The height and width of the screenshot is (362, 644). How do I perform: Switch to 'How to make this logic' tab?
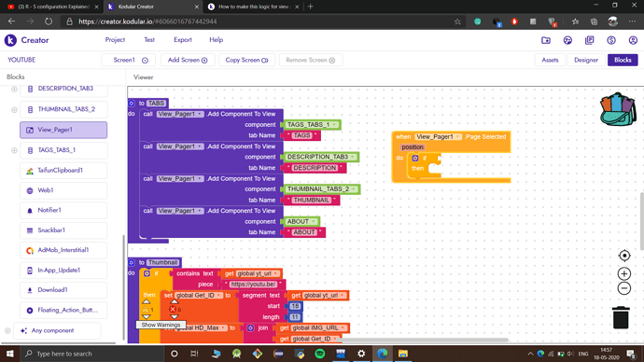pyautogui.click(x=254, y=7)
